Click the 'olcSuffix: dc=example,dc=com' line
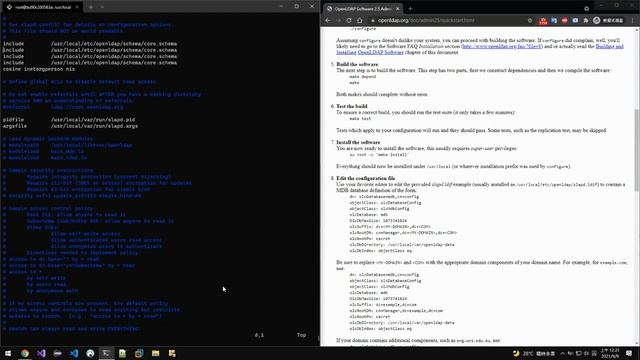Viewport: 640px width, 360px height. coord(383,305)
